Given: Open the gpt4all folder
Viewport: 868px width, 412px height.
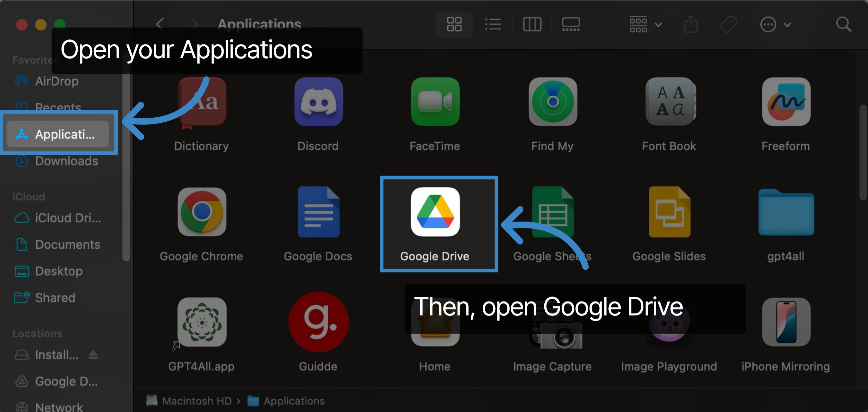Looking at the screenshot, I should pos(786,213).
